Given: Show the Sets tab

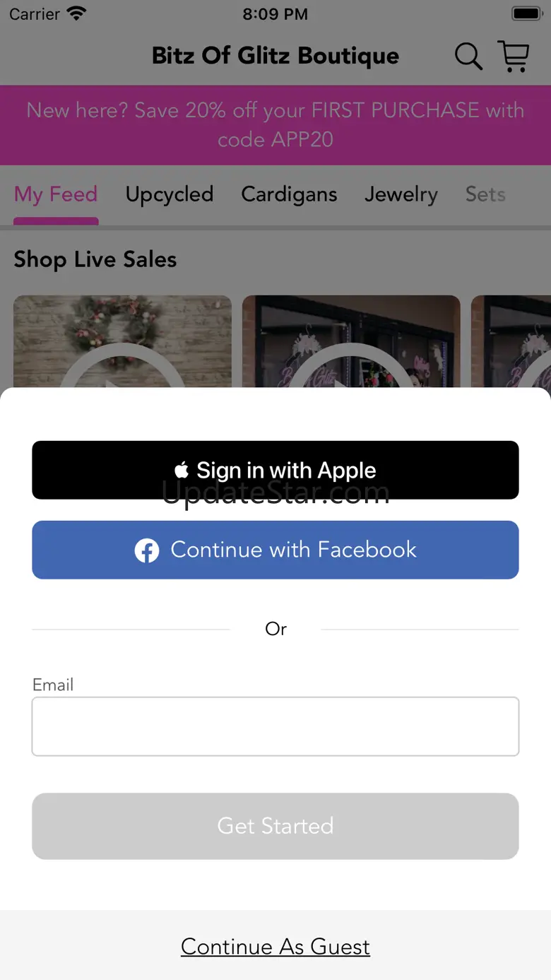Looking at the screenshot, I should [485, 194].
